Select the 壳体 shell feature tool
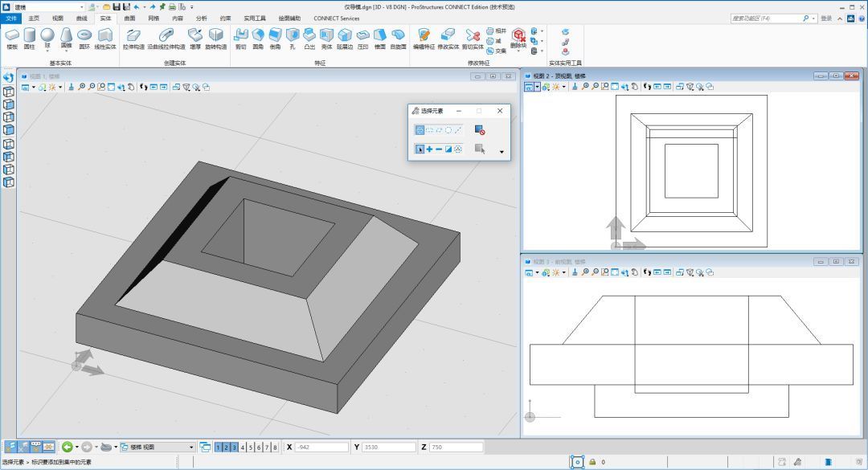 pyautogui.click(x=326, y=39)
